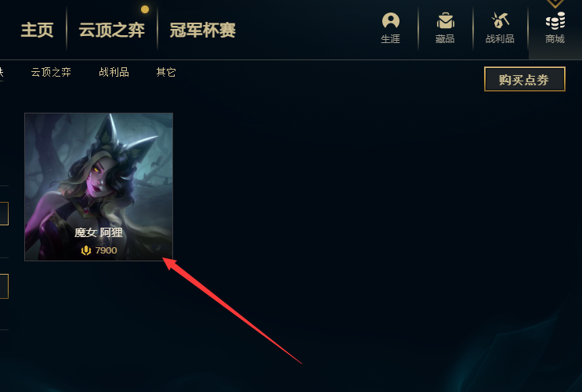
Task: Select the 其它 store sub-tab
Action: (x=166, y=72)
